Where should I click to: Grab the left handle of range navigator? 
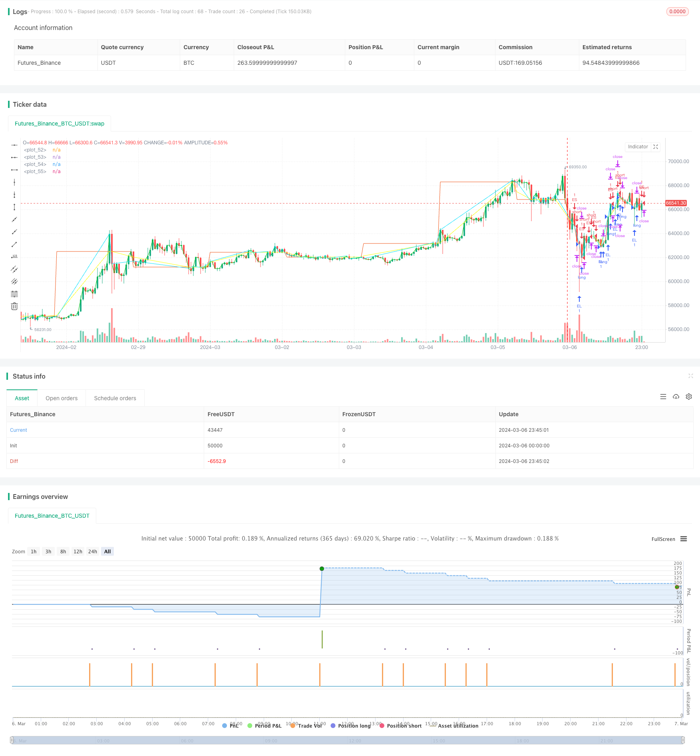(12, 740)
